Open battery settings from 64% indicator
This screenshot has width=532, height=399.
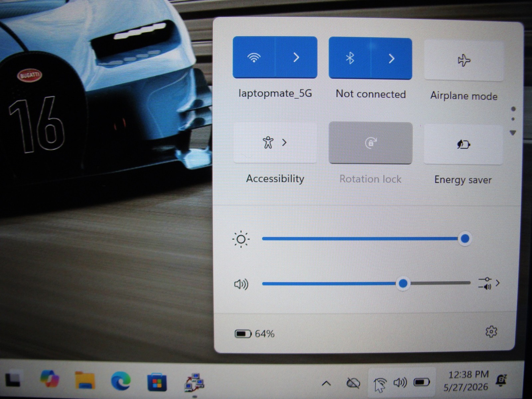pos(255,333)
